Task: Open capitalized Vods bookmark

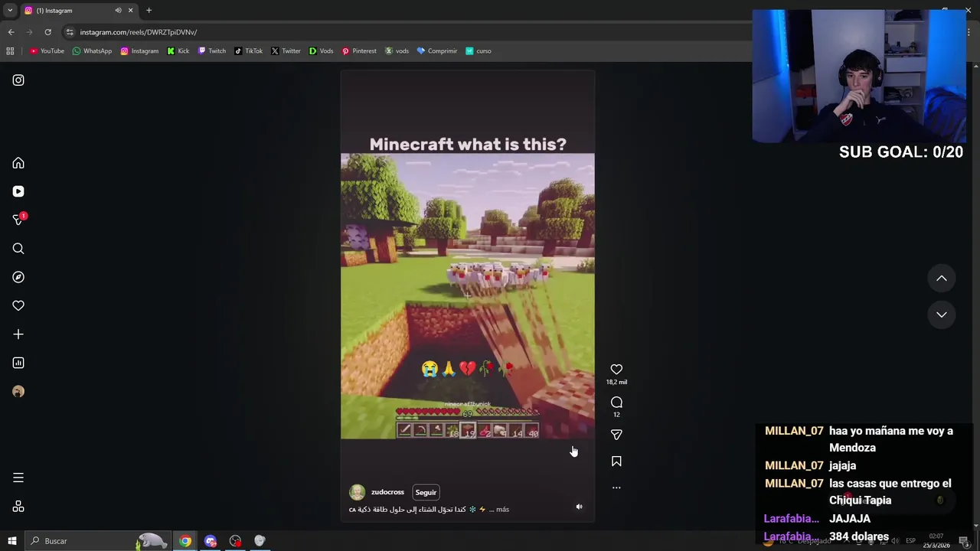Action: click(x=321, y=51)
